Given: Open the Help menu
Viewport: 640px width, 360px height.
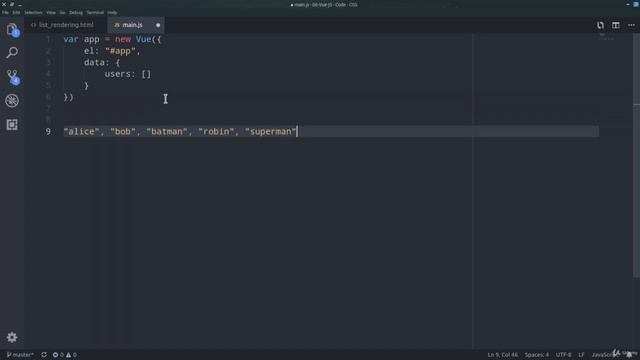Looking at the screenshot, I should (112, 13).
